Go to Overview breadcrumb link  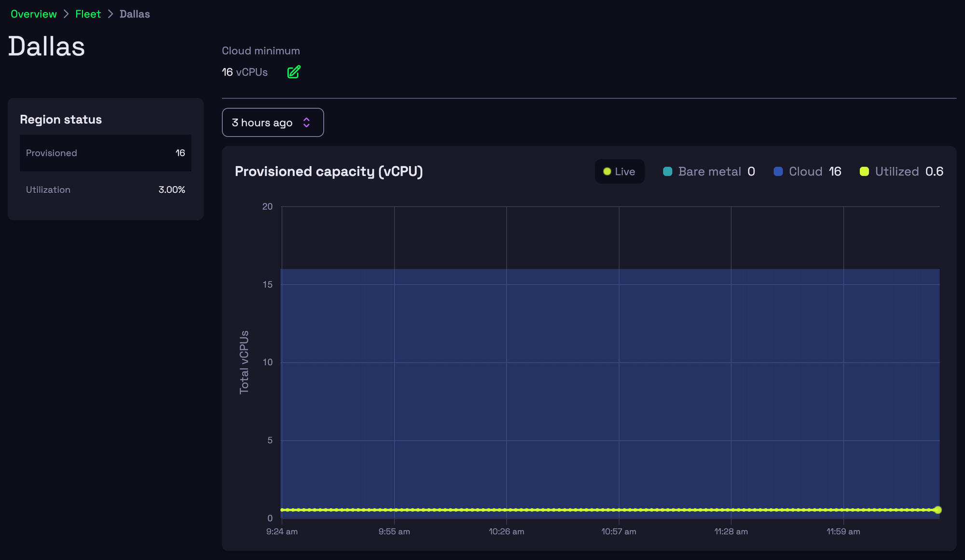pos(34,14)
